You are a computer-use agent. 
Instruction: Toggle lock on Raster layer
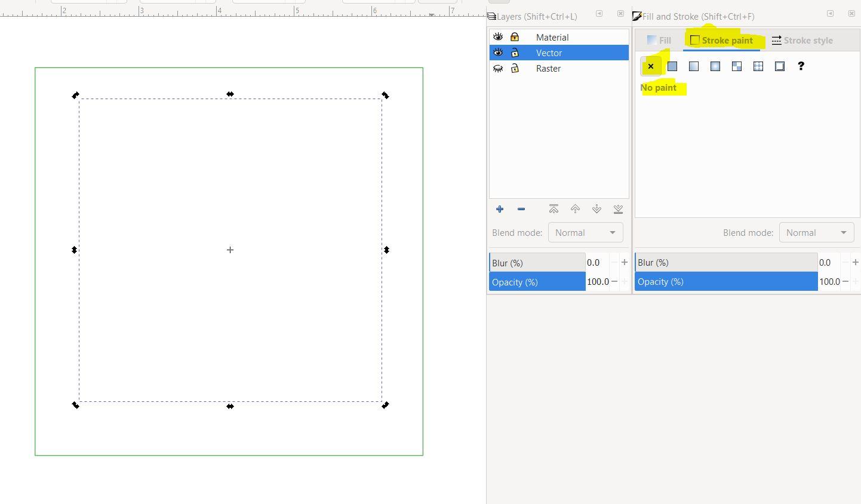[x=515, y=68]
